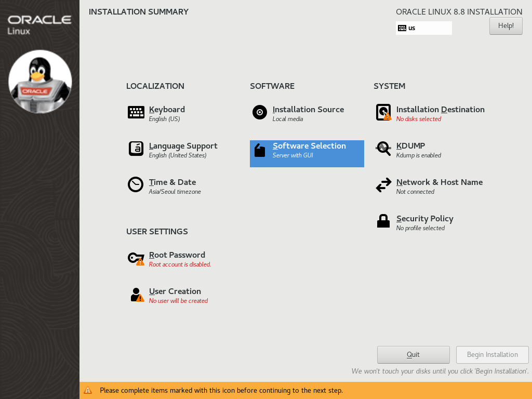Set the Root Password
This screenshot has width=532, height=399.
[177, 255]
